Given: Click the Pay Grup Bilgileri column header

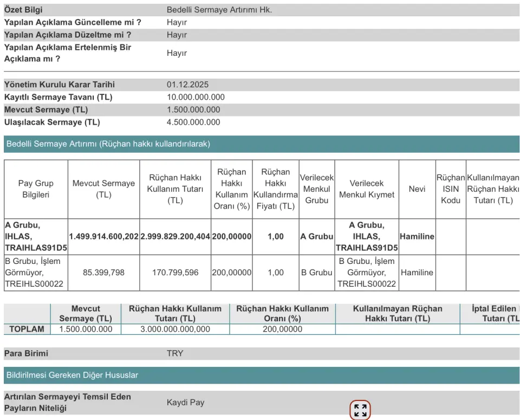Looking at the screenshot, I should tap(36, 189).
